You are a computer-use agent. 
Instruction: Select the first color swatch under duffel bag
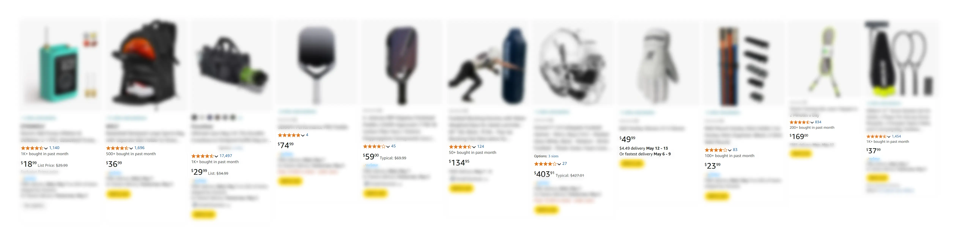pyautogui.click(x=194, y=117)
